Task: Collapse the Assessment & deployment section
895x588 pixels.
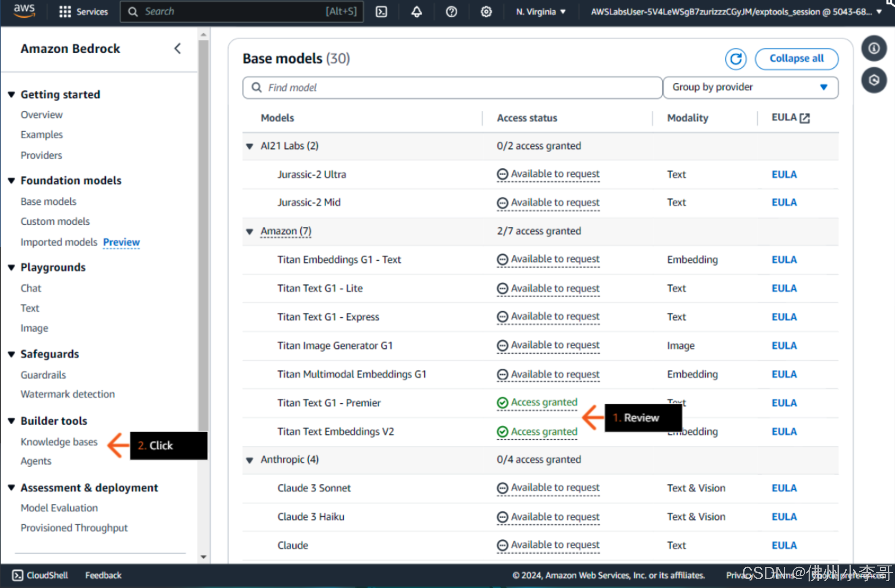Action: tap(11, 488)
